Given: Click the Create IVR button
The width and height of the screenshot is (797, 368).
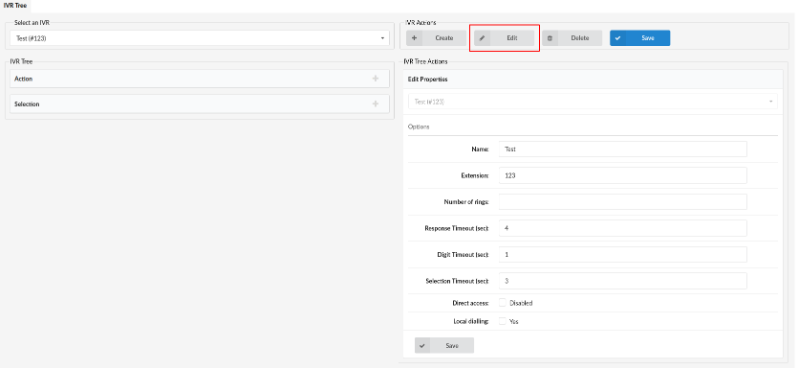Looking at the screenshot, I should click(436, 38).
